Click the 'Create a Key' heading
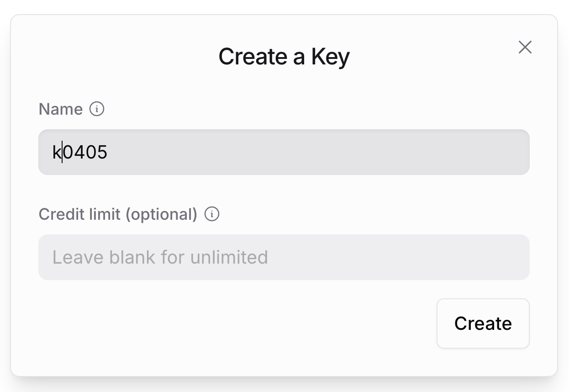Viewport: 569px width, 392px height. [284, 57]
